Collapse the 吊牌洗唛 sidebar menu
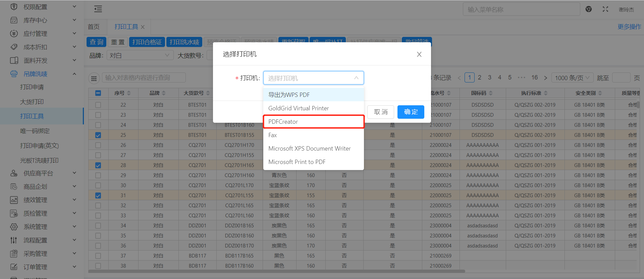This screenshot has height=279, width=644. coord(74,74)
